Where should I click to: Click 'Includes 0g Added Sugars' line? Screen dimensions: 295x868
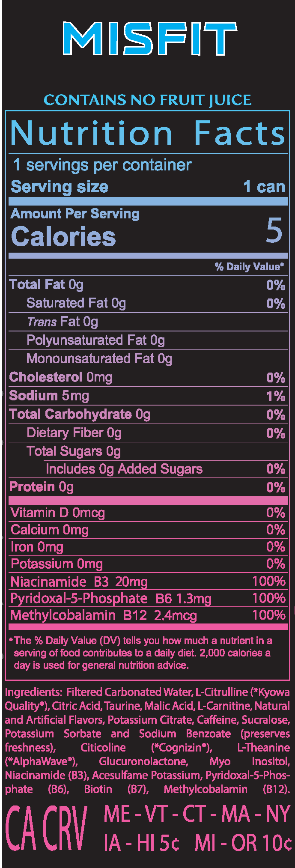pos(124,469)
